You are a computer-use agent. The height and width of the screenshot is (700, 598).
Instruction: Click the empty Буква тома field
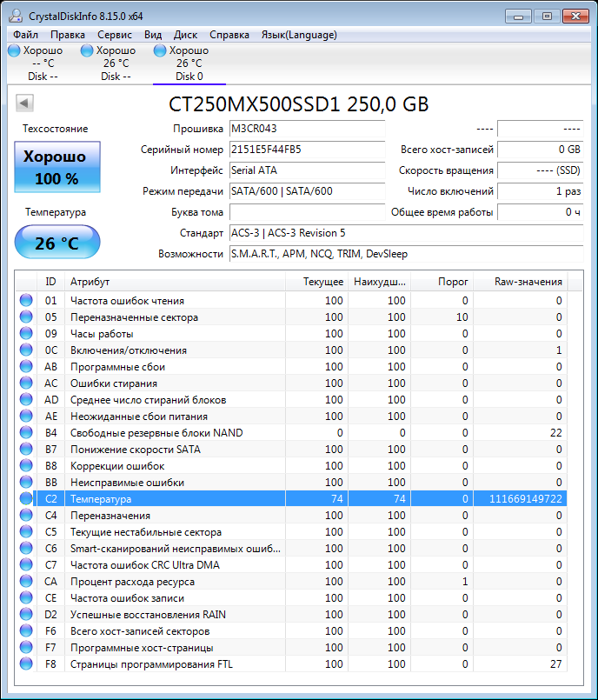tap(307, 212)
